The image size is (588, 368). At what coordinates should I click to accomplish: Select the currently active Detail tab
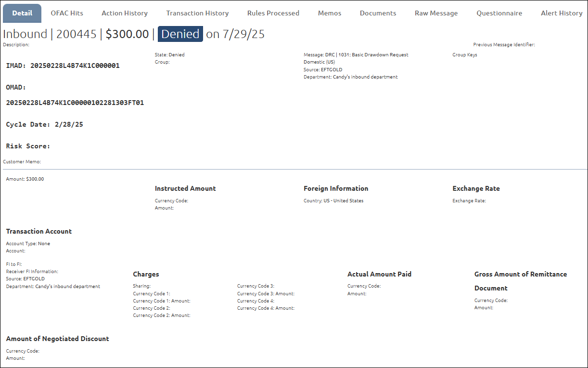pos(22,13)
